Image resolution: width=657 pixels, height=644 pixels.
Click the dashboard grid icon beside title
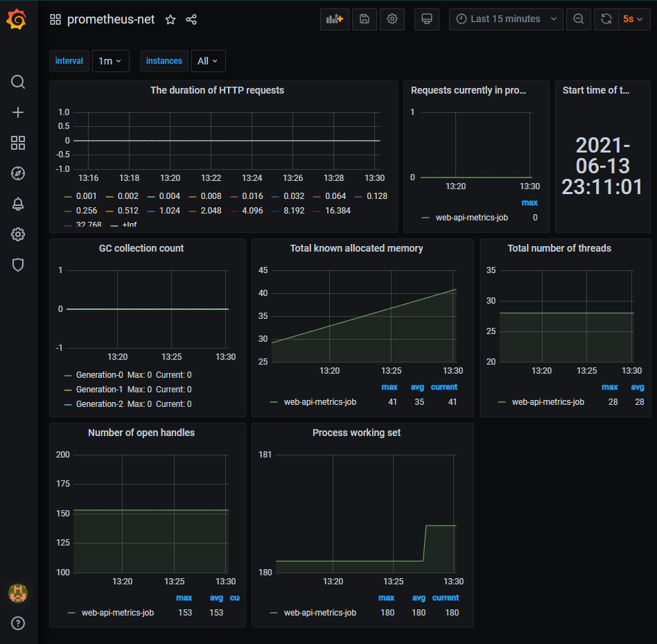coord(55,19)
